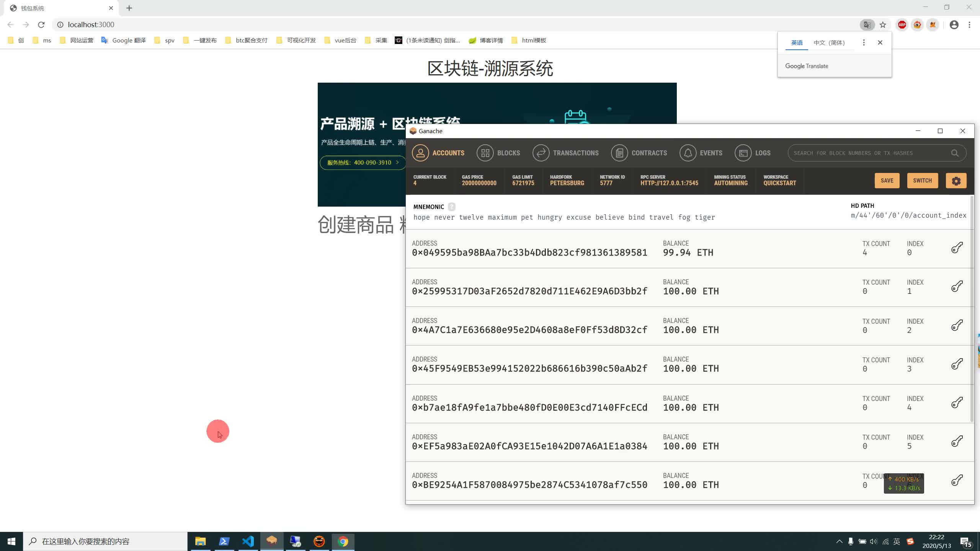The width and height of the screenshot is (980, 551).
Task: Bookmark this page with the star icon
Action: 883,25
